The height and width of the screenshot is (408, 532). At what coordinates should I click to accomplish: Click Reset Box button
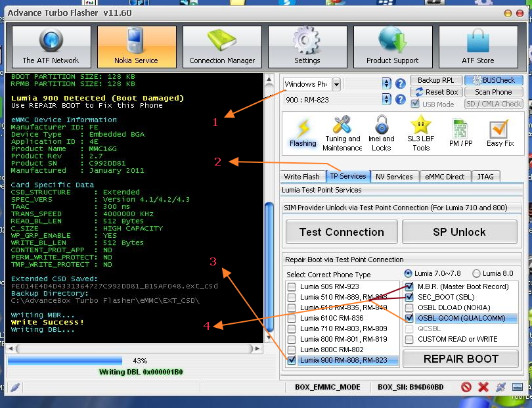tap(436, 92)
